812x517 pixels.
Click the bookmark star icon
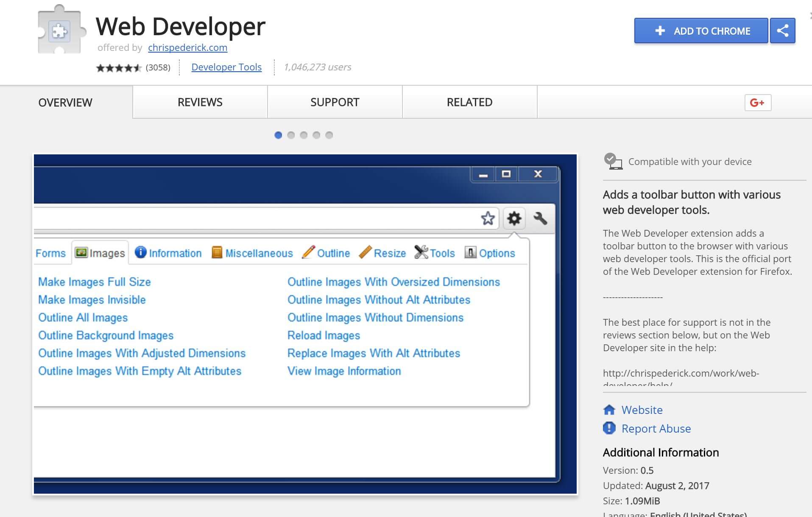click(488, 219)
